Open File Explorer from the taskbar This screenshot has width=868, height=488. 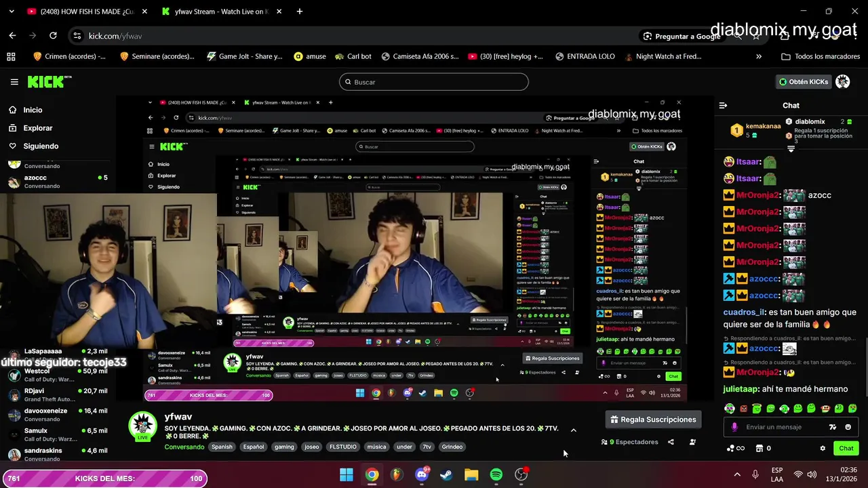click(471, 474)
